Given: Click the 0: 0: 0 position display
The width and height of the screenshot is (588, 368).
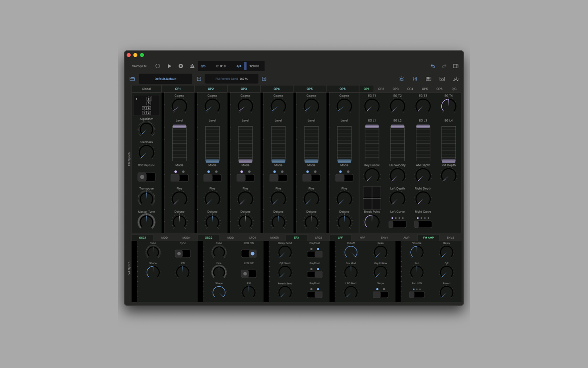Looking at the screenshot, I should pos(221,66).
